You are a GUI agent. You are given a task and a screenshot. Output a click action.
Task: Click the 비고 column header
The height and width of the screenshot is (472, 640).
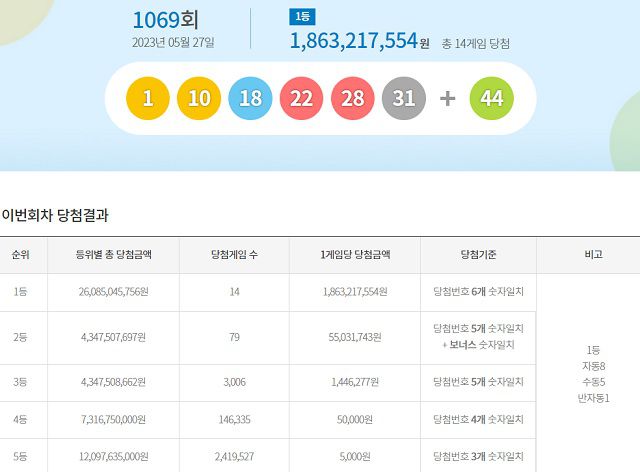point(593,254)
